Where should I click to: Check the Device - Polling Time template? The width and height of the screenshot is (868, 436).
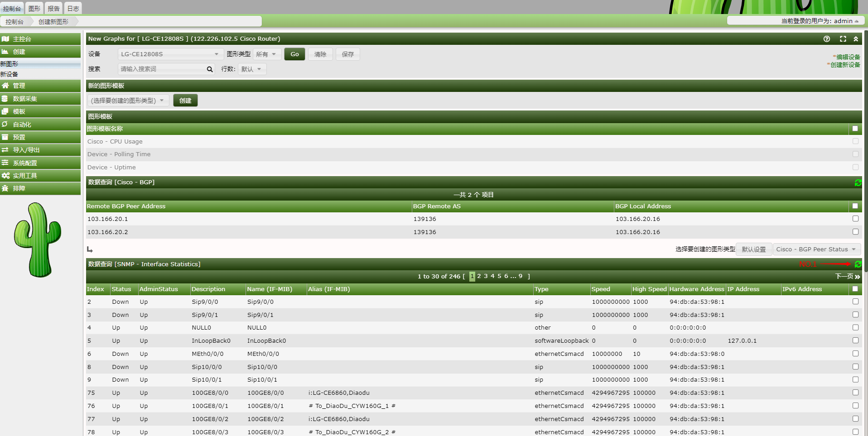[855, 154]
